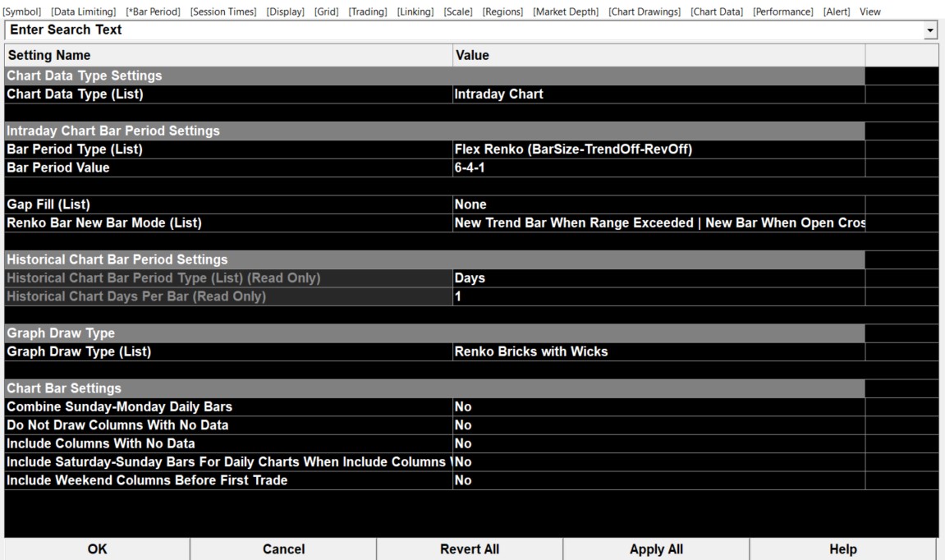Viewport: 945px width, 560px height.
Task: Click Historical Chart Days Per Bar value 1
Action: click(x=658, y=296)
